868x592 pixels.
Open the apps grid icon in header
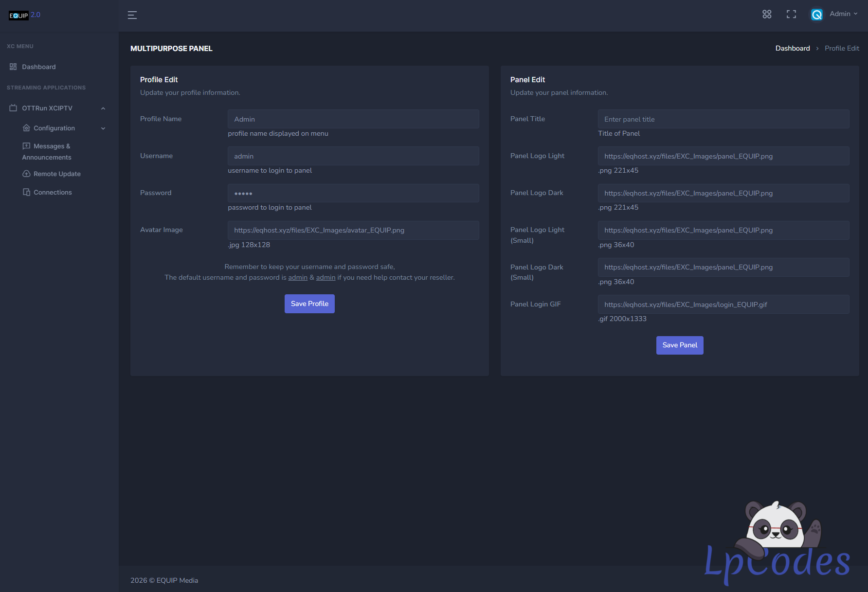(767, 15)
